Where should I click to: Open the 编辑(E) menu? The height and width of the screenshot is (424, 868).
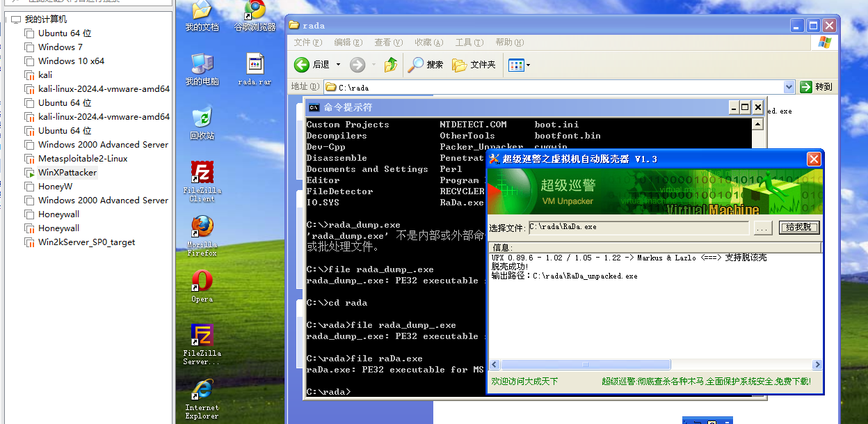[x=348, y=42]
